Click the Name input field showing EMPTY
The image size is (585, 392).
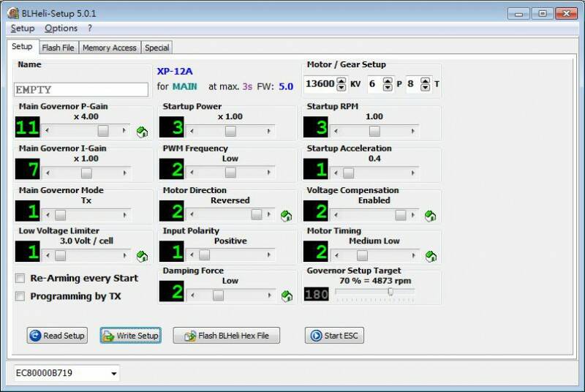click(x=81, y=90)
